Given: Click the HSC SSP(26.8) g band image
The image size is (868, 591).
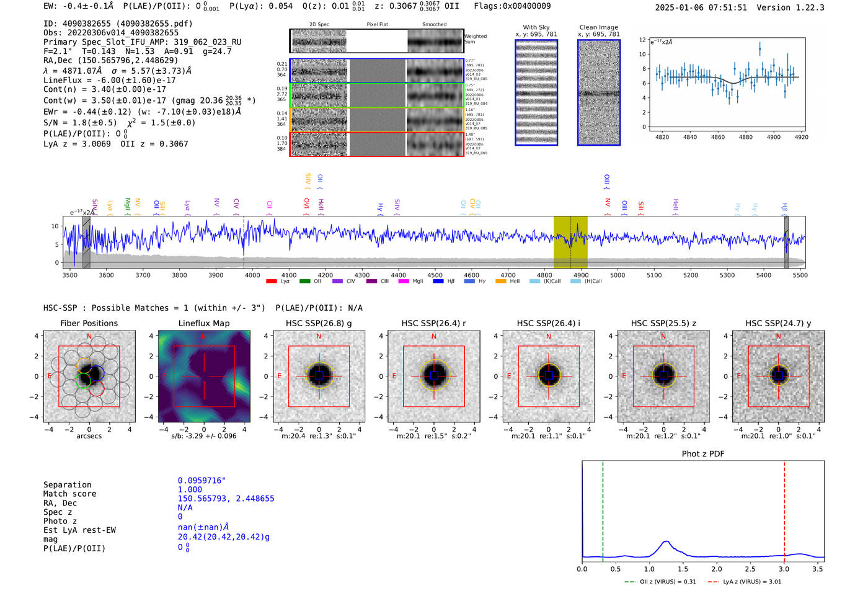Looking at the screenshot, I should tap(319, 376).
